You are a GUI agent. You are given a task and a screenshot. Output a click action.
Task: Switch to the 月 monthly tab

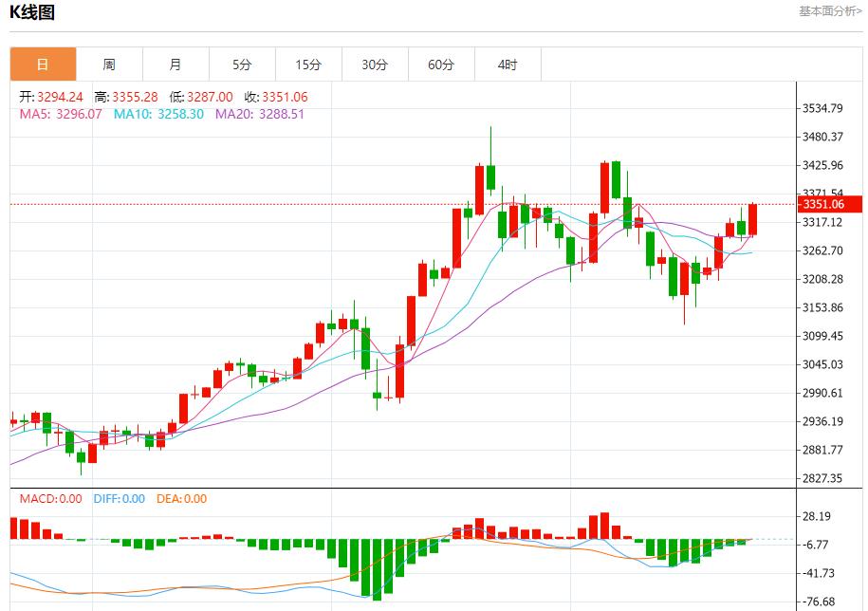click(175, 65)
